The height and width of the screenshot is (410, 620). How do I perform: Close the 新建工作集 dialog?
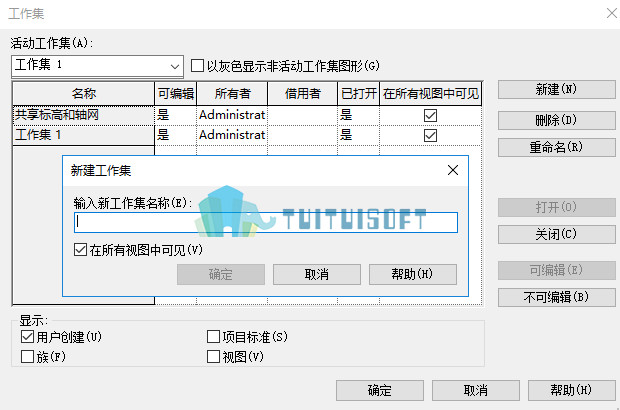(x=453, y=170)
